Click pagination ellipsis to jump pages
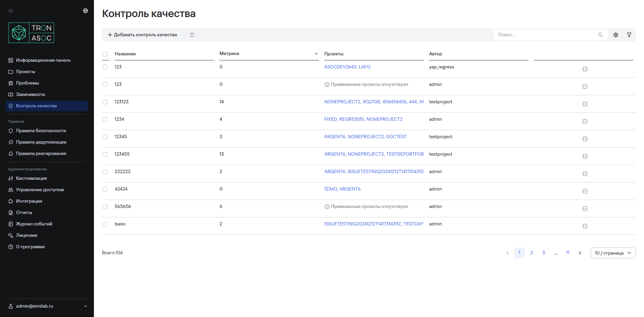Viewport: 644px width, 317px height. pos(556,253)
